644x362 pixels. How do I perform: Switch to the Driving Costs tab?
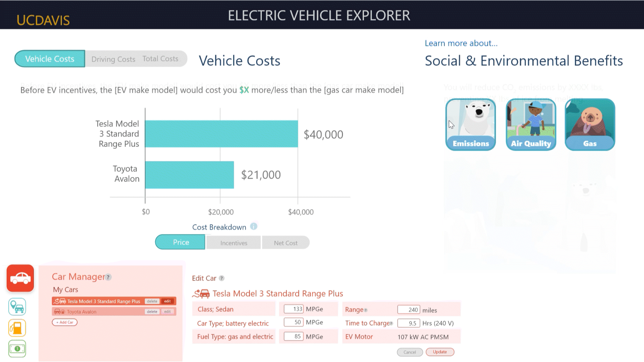coord(113,59)
